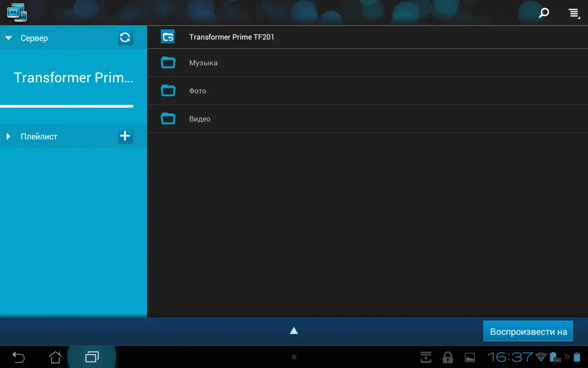Collapse the Сервер section arrow

[x=9, y=38]
